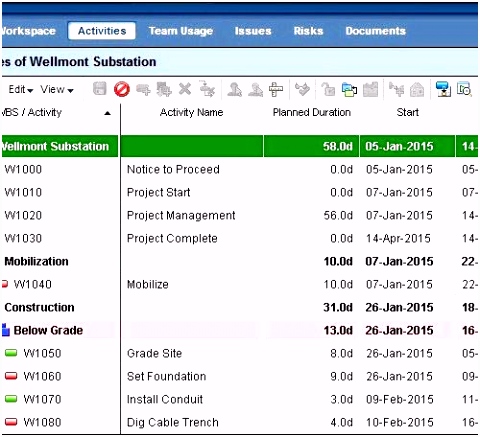This screenshot has height=437, width=480.
Task: Click the blue WBS icon beside Below Grade
Action: coord(6,330)
